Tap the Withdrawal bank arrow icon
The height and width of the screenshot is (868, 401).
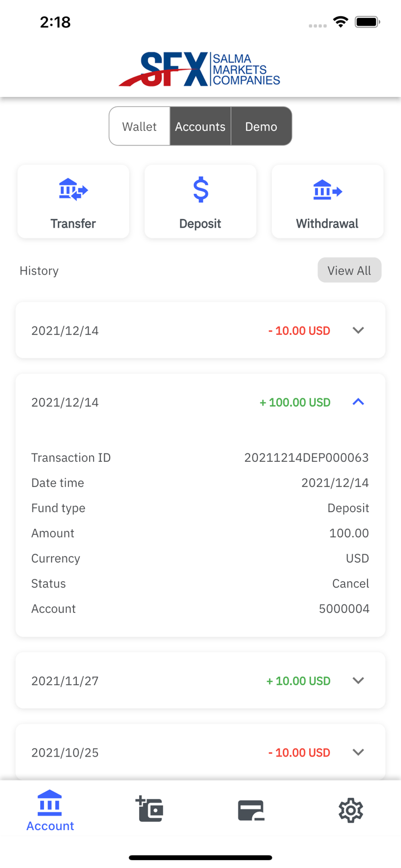click(327, 191)
